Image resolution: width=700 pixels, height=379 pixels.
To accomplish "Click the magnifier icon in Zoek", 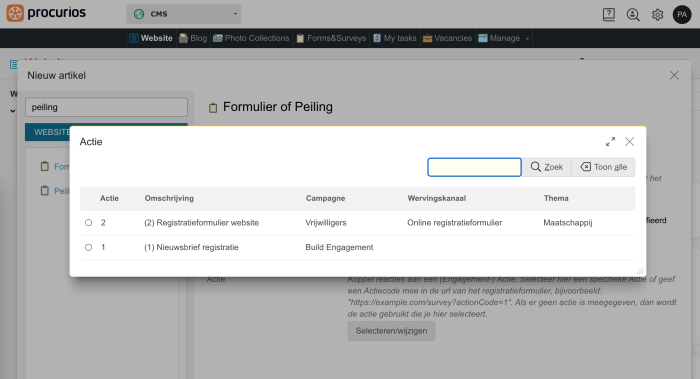I will click(x=536, y=167).
